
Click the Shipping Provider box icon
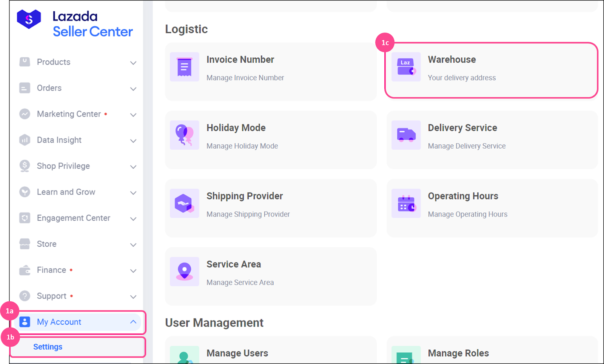click(x=184, y=203)
